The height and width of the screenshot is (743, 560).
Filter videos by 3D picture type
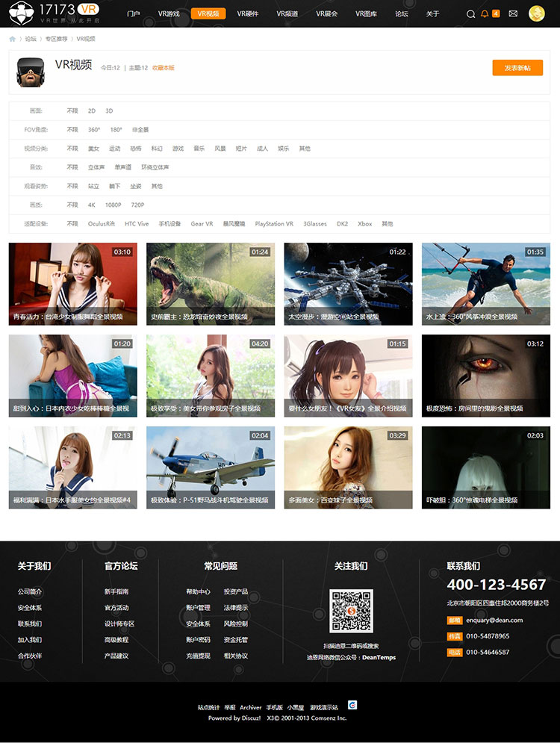pos(109,111)
